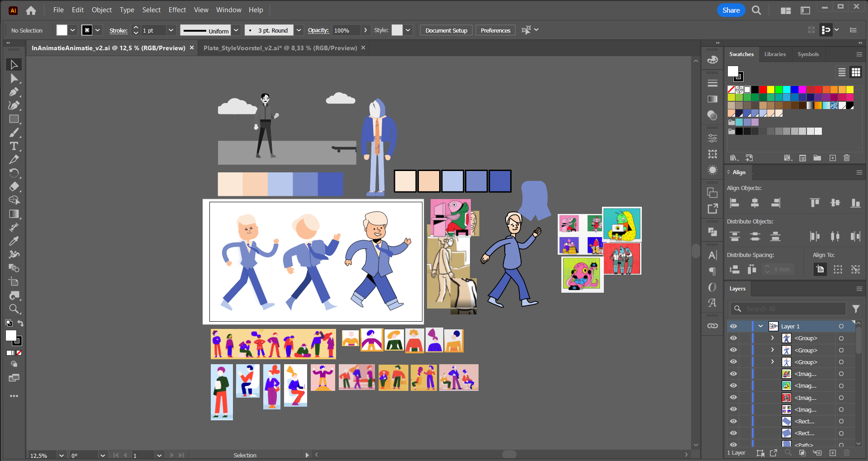Open the Effect menu
Image resolution: width=868 pixels, height=461 pixels.
point(177,10)
